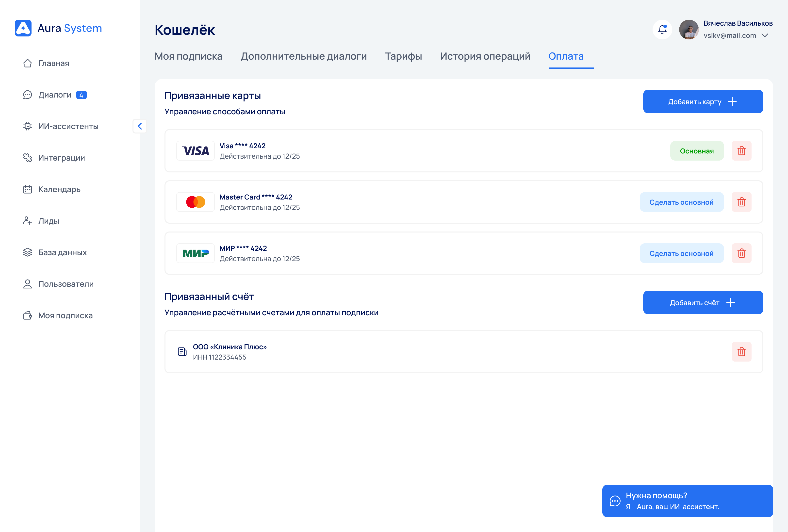
Task: Open База данных in sidebar
Action: (62, 253)
